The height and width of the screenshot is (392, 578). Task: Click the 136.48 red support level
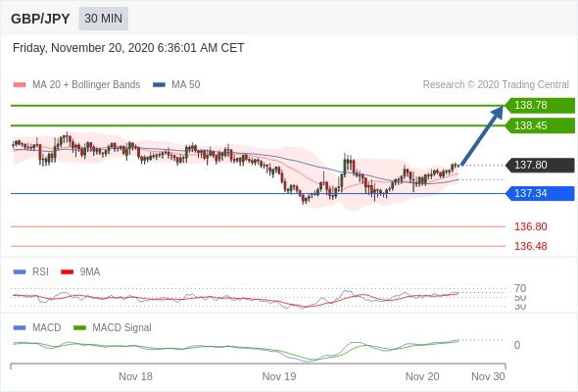531,246
